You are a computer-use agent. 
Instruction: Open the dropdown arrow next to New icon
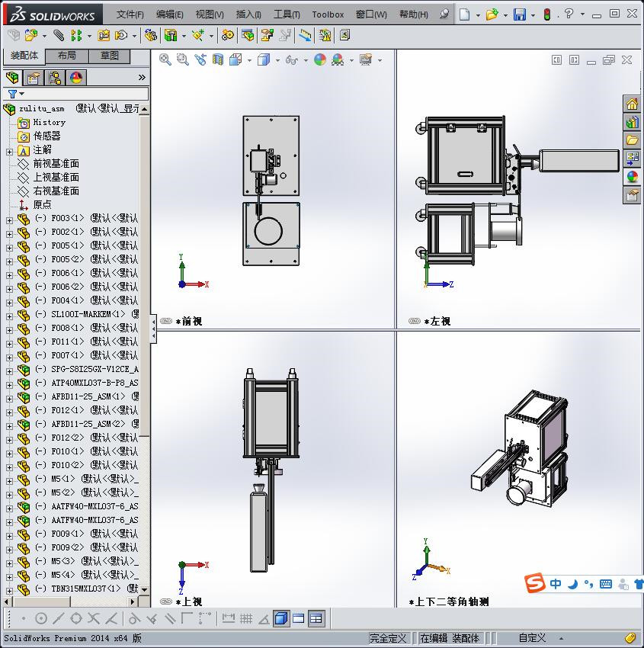(x=478, y=15)
